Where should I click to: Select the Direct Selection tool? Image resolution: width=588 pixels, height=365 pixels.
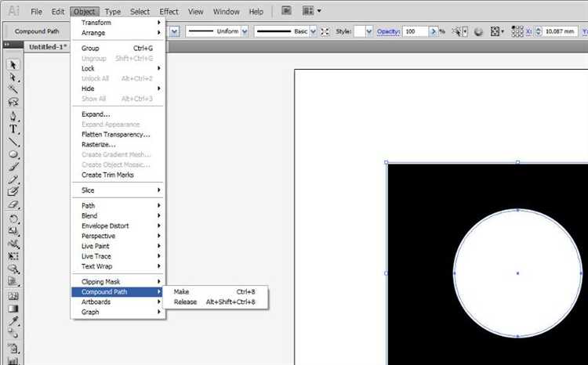[13, 78]
